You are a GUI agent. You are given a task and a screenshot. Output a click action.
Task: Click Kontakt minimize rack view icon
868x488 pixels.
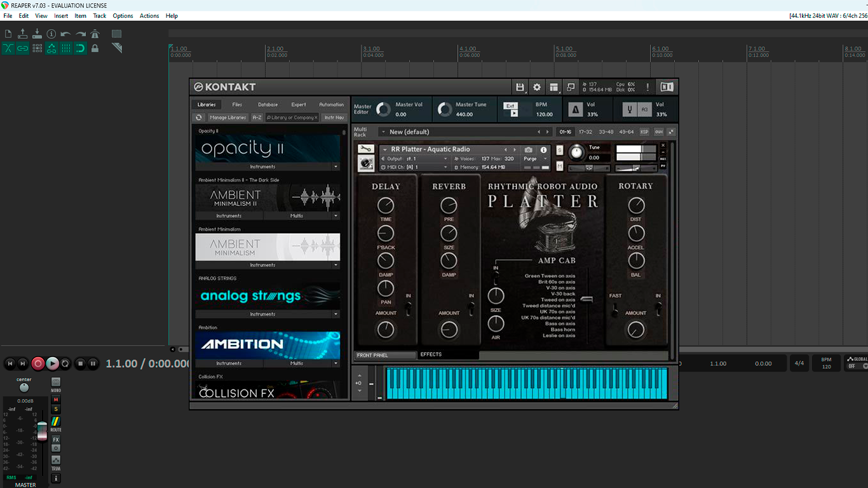point(571,87)
